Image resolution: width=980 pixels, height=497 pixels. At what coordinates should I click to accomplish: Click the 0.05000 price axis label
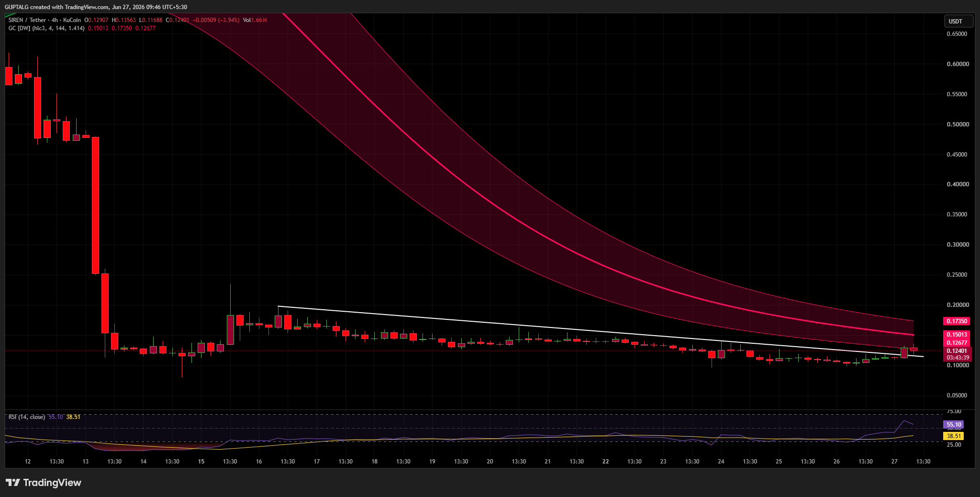[958, 395]
